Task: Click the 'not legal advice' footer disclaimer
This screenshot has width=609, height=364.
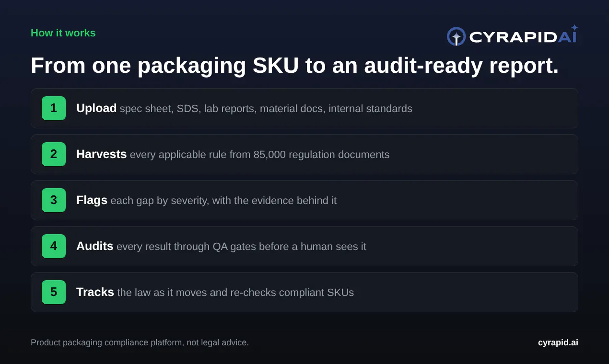Action: pos(140,342)
